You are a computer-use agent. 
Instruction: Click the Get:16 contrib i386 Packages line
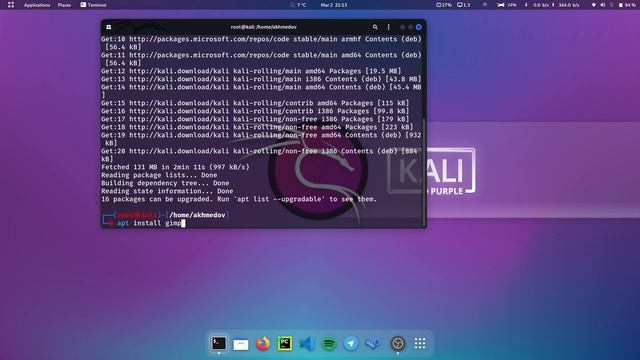pyautogui.click(x=255, y=111)
